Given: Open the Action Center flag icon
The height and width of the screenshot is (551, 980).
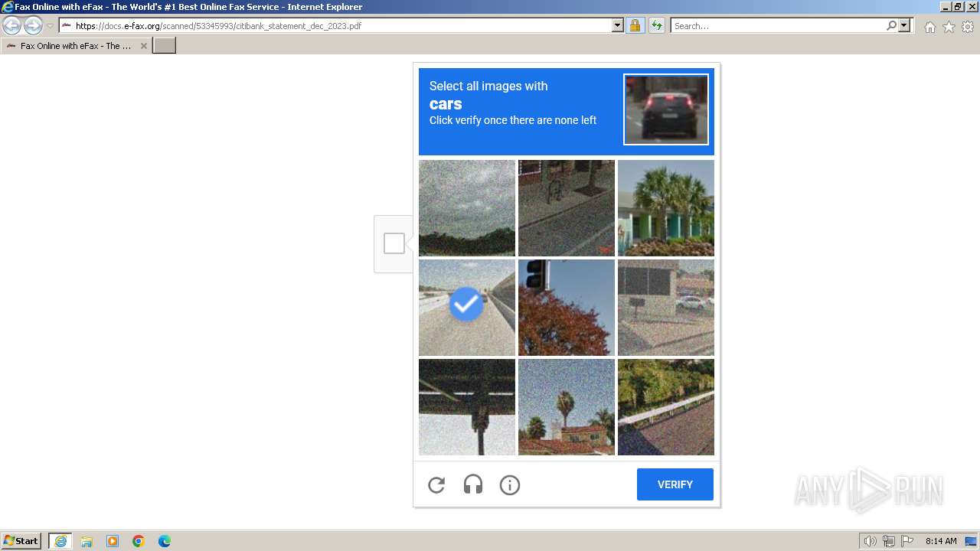Looking at the screenshot, I should coord(907,541).
